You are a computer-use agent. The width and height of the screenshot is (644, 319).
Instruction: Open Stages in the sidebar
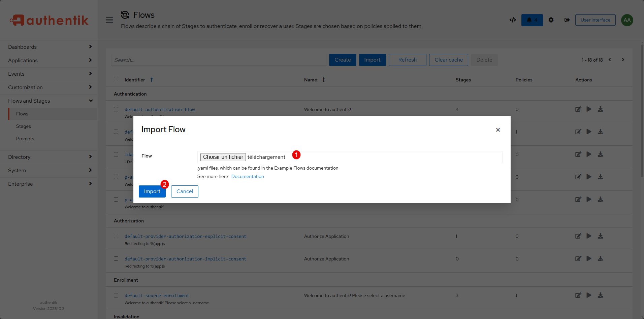click(x=24, y=126)
